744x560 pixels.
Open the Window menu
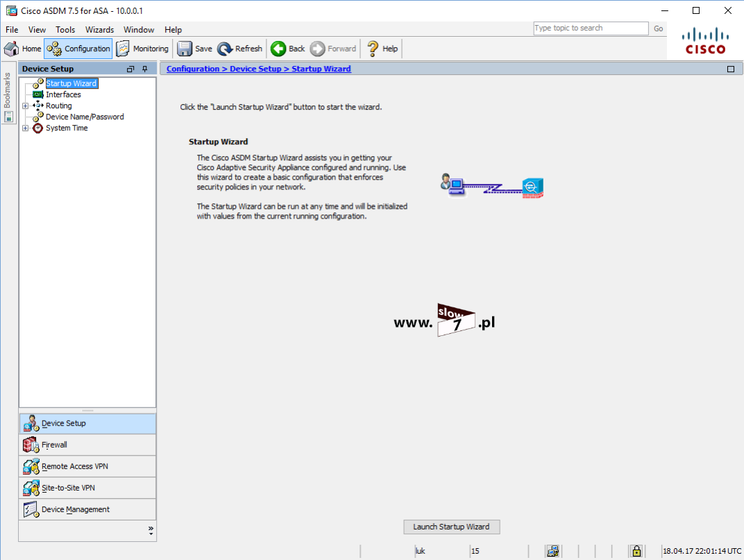tap(139, 29)
